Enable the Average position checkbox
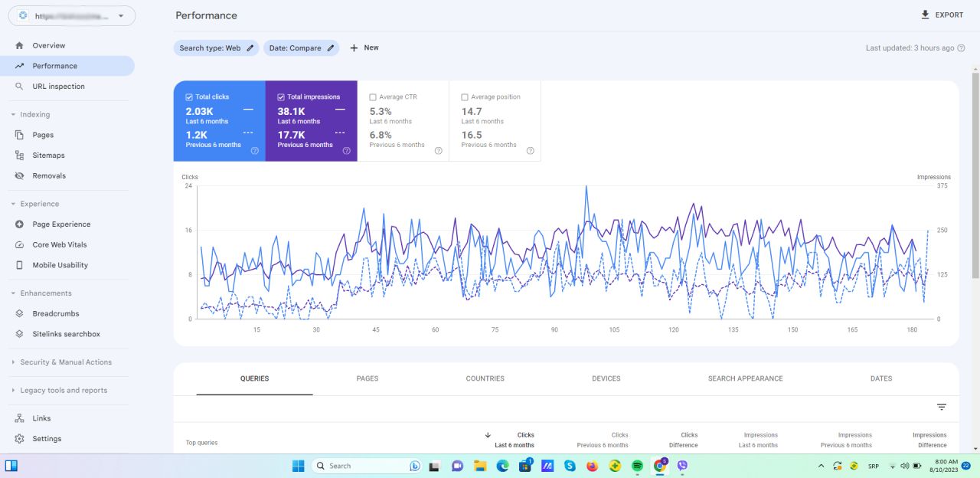Image resolution: width=980 pixels, height=478 pixels. [465, 97]
